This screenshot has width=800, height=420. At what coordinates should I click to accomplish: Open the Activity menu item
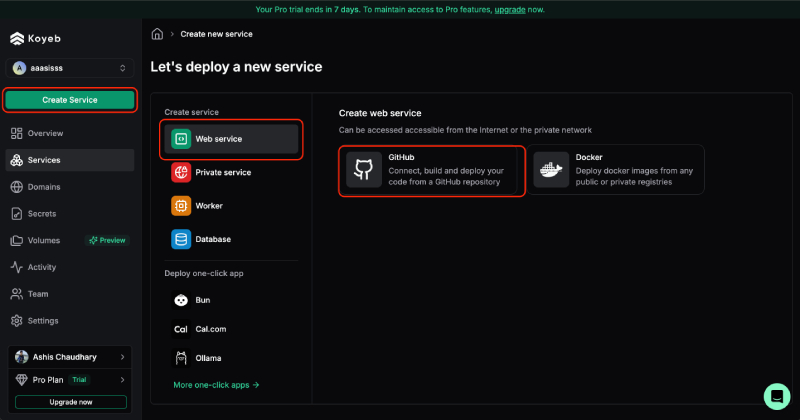click(x=70, y=267)
